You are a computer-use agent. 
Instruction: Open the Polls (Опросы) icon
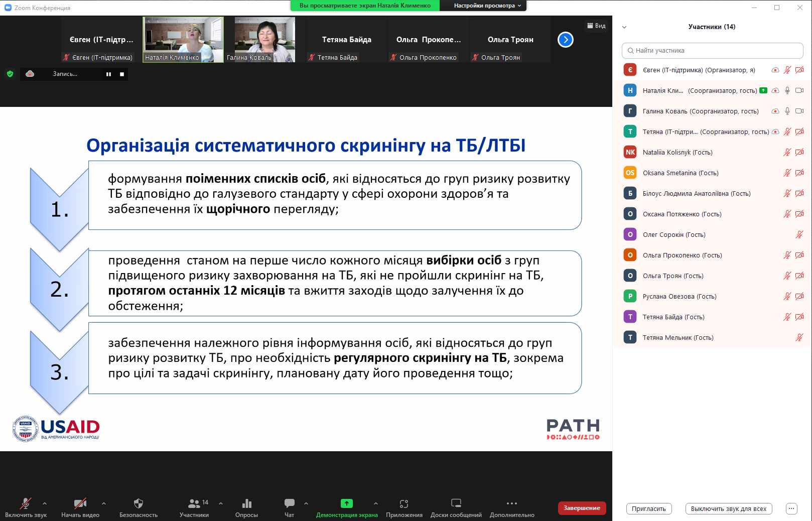click(246, 503)
